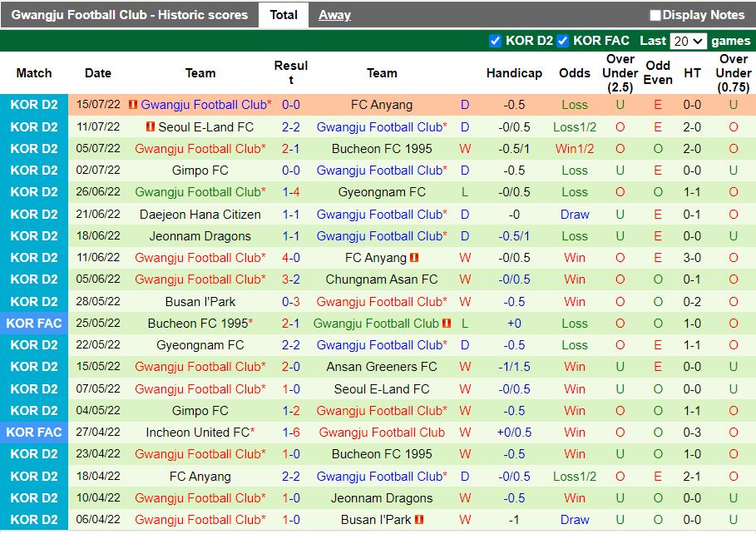The image size is (756, 534).
Task: Open Daejeon Hana Citizen team link
Action: (200, 214)
